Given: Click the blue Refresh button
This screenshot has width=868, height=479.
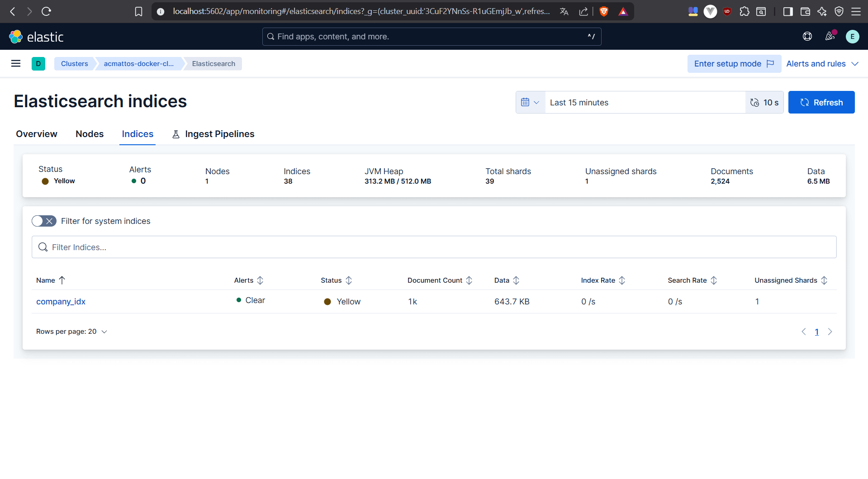Looking at the screenshot, I should 821,103.
